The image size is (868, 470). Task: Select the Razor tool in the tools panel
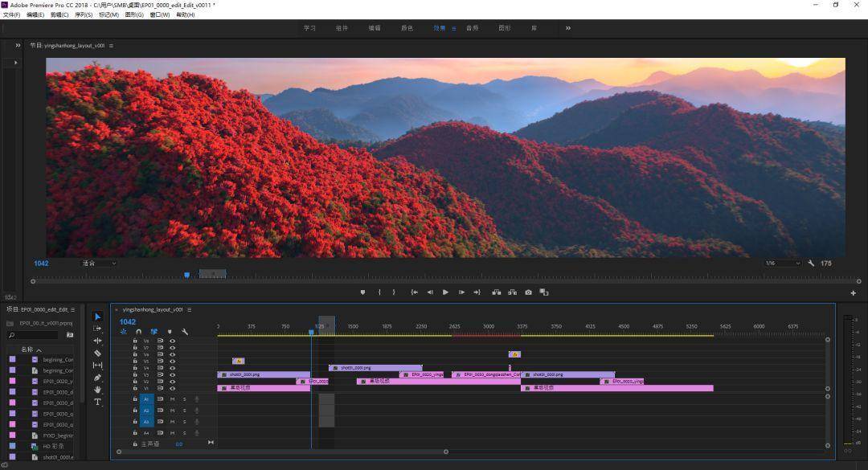tap(98, 353)
